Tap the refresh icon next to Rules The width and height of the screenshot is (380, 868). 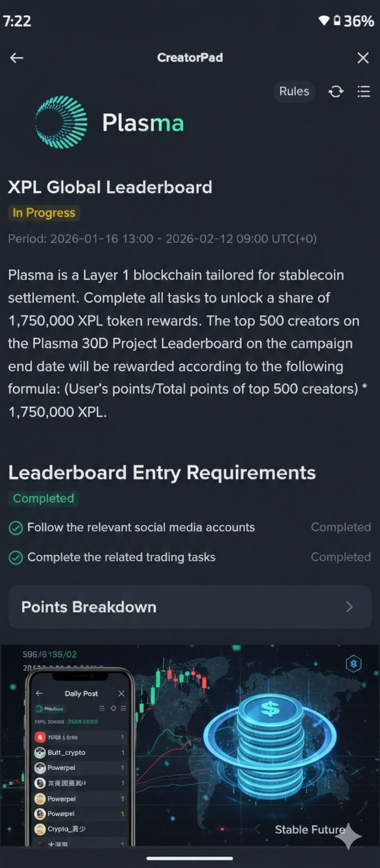coord(336,92)
